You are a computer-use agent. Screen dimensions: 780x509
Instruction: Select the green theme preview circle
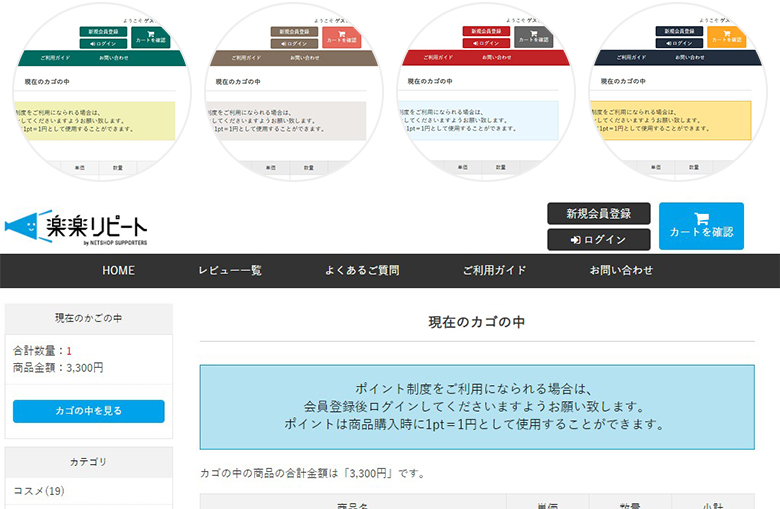tap(102, 92)
